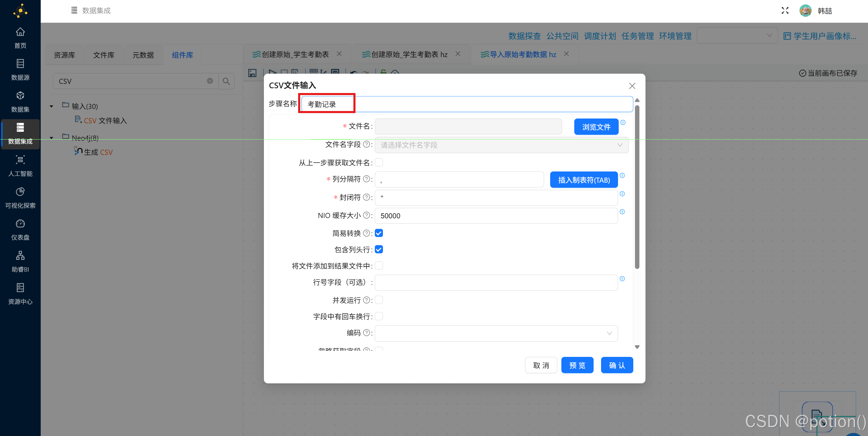Viewport: 868px width, 436px height.
Task: Clear the CSV search text
Action: coord(210,81)
